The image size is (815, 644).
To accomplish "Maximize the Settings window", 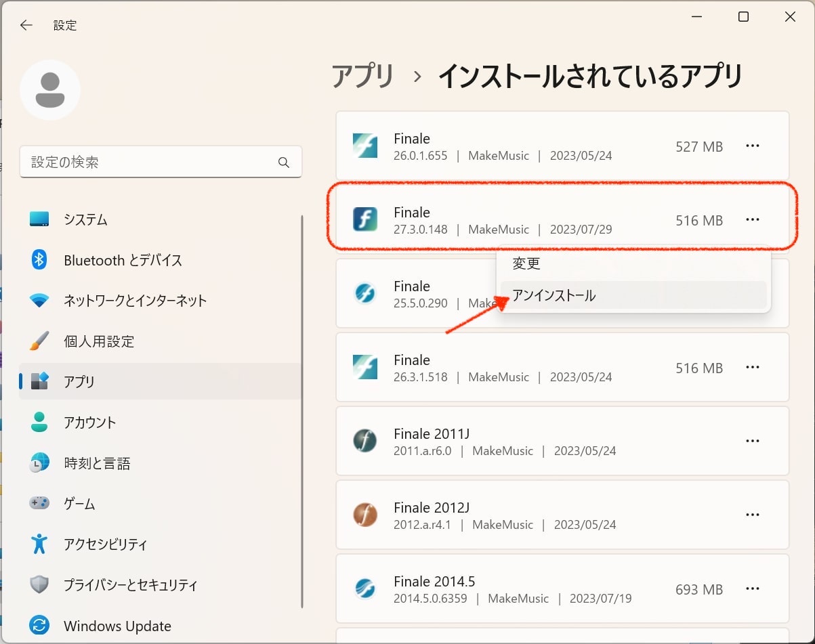I will (743, 17).
